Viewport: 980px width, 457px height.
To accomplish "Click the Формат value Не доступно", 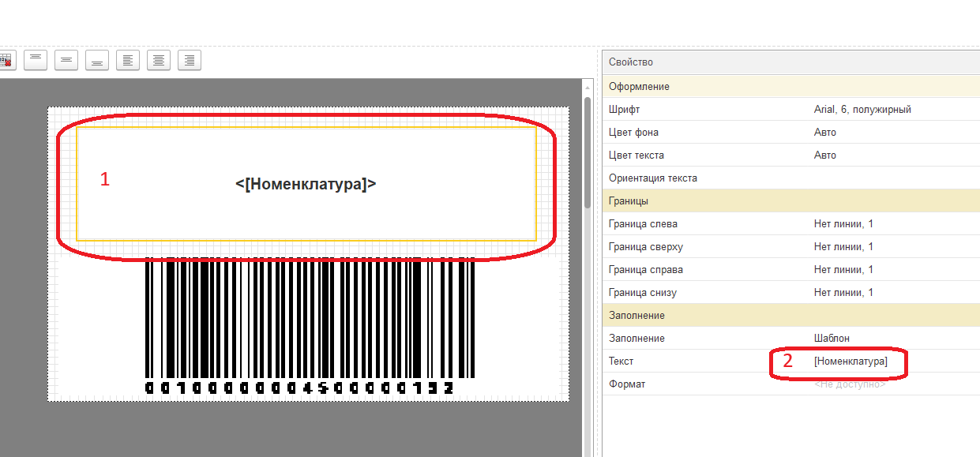I will point(850,384).
